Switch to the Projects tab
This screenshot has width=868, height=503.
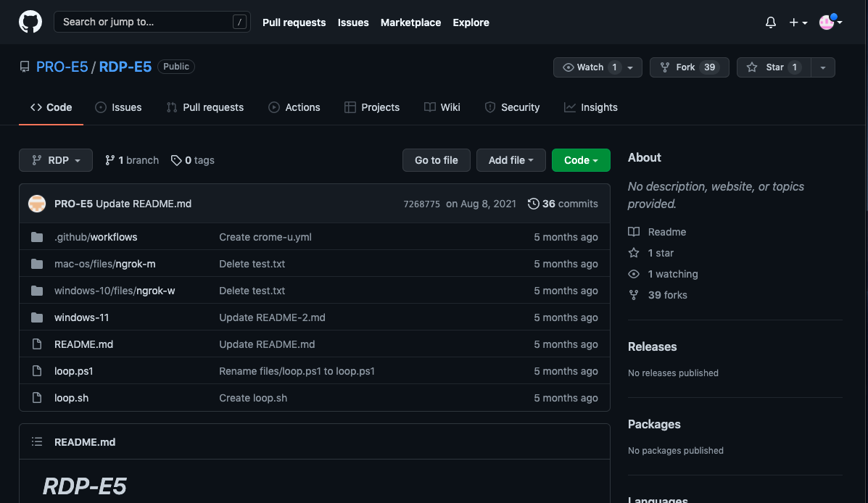click(x=372, y=107)
